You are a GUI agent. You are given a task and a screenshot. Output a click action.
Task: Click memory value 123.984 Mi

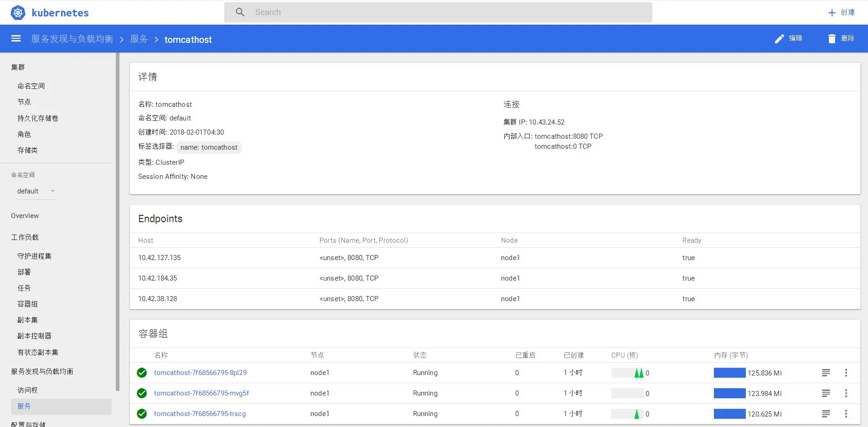point(765,393)
